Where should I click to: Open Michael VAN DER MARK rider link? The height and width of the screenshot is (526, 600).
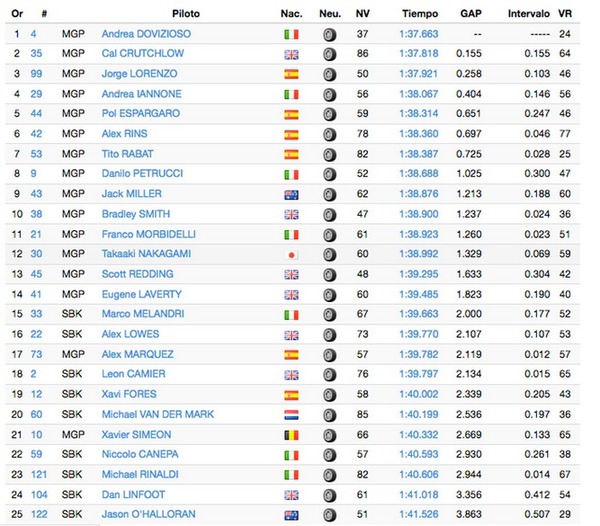click(x=158, y=414)
